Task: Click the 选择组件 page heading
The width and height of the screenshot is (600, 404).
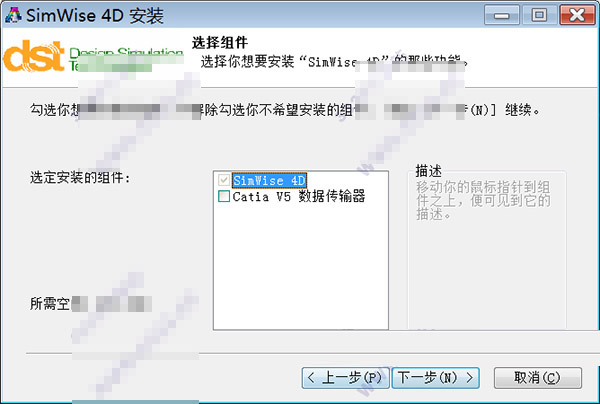Action: point(220,43)
